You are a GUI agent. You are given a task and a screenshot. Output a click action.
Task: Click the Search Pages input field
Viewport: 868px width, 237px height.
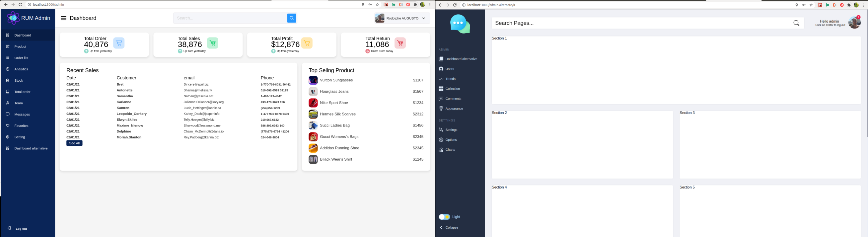click(x=640, y=23)
